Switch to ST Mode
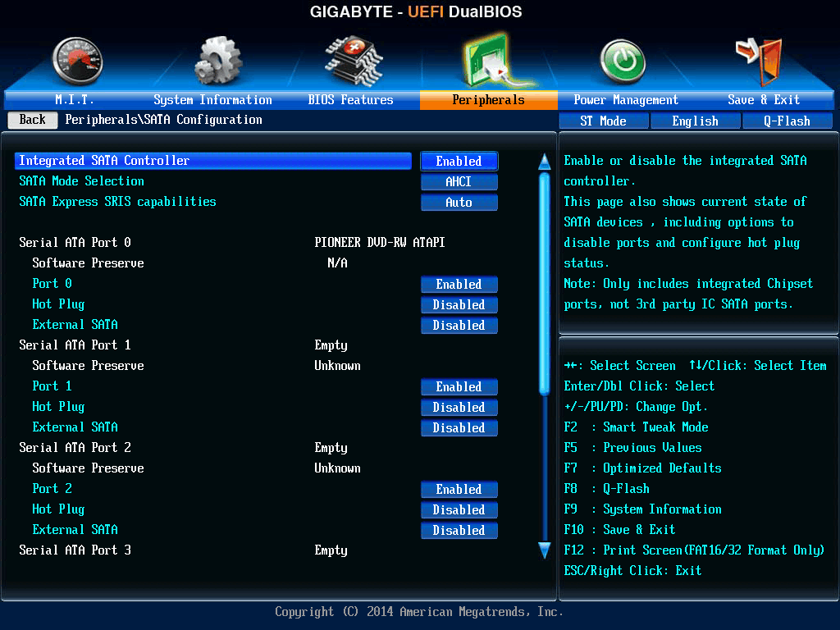The image size is (840, 630). [x=603, y=121]
